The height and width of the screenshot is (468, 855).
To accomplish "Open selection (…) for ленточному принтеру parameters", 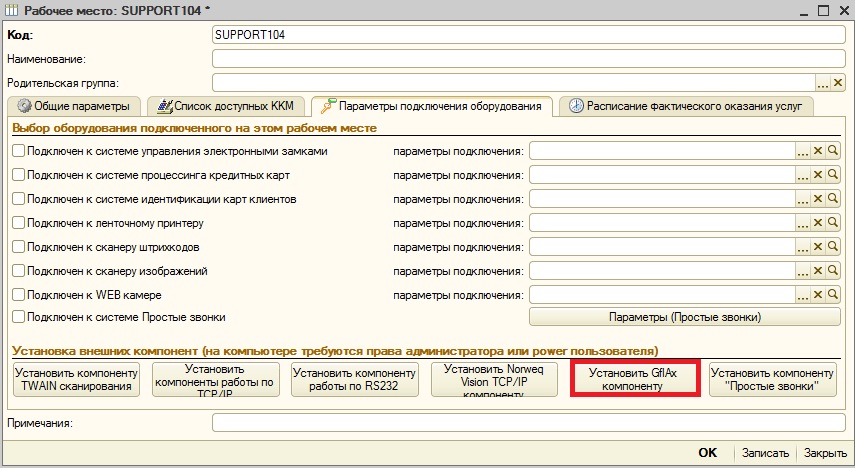I will [803, 223].
